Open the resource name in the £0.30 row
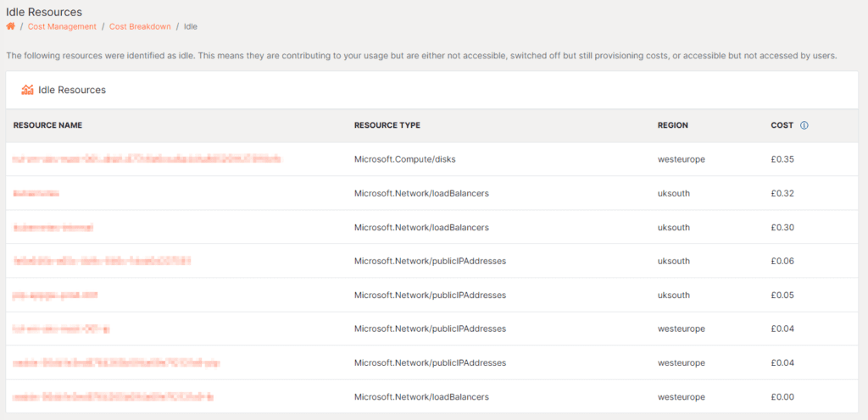This screenshot has width=868, height=420. coord(53,228)
